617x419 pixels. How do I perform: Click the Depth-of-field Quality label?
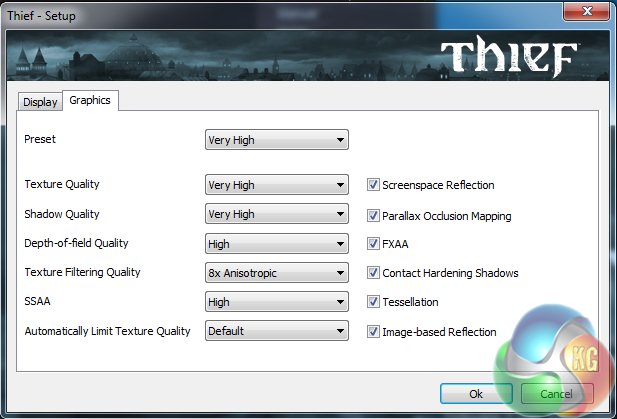[x=76, y=243]
